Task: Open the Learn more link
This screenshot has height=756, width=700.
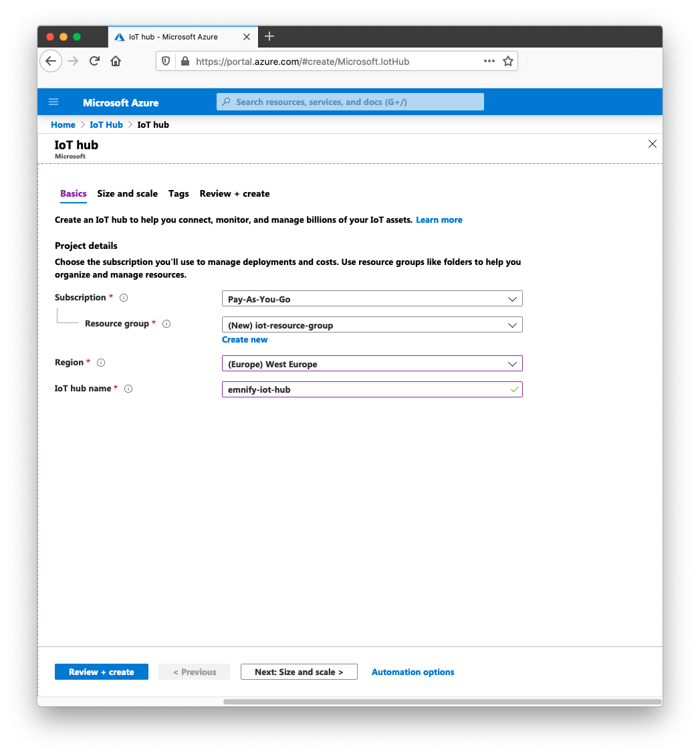Action: pos(439,220)
